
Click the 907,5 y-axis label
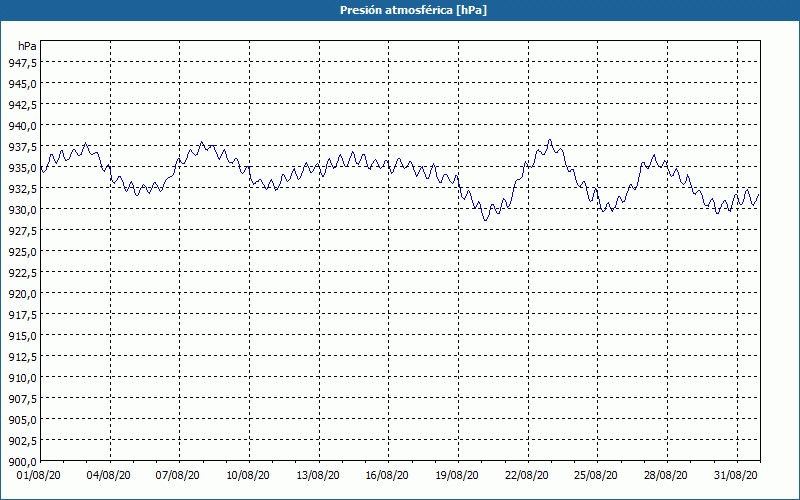pyautogui.click(x=22, y=398)
